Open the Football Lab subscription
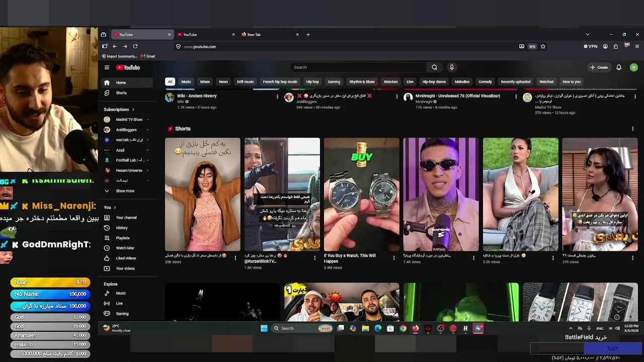644x362 pixels. 127,160
